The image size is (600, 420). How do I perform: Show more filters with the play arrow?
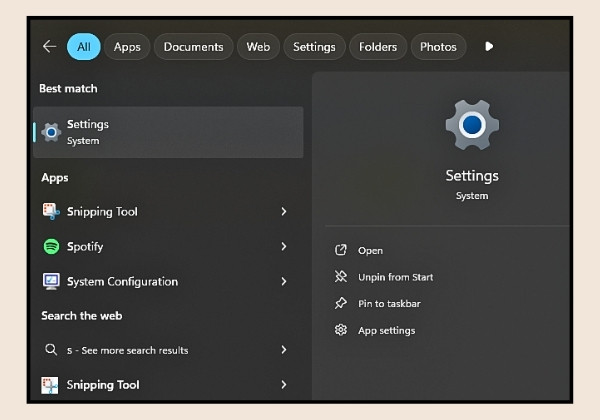tap(489, 47)
